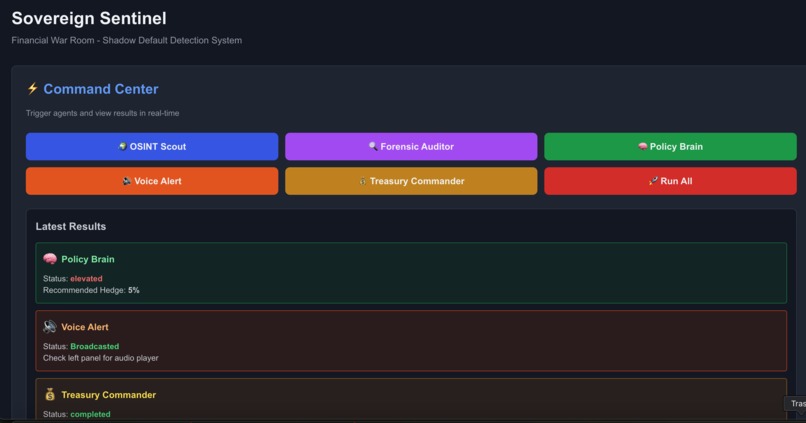Select the Command Center heading
Screen dimensions: 806x423
click(x=101, y=89)
